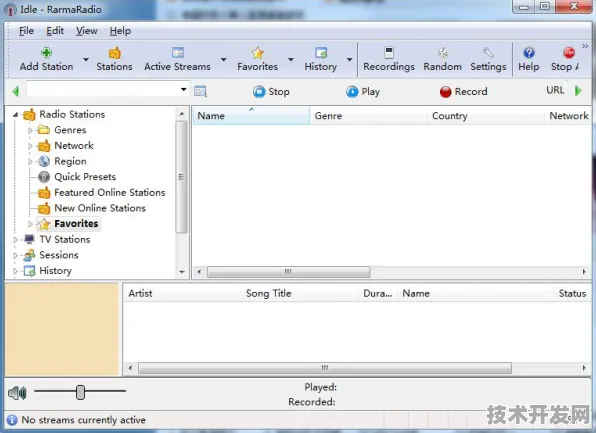The image size is (596, 433).
Task: Expand the Network tree node
Action: 30,146
